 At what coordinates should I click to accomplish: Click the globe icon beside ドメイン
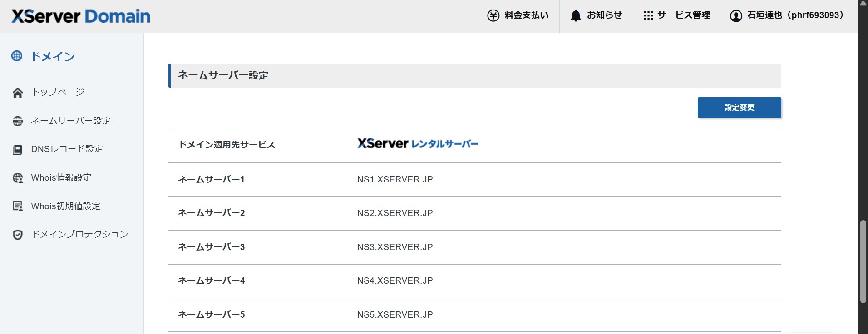pos(17,56)
